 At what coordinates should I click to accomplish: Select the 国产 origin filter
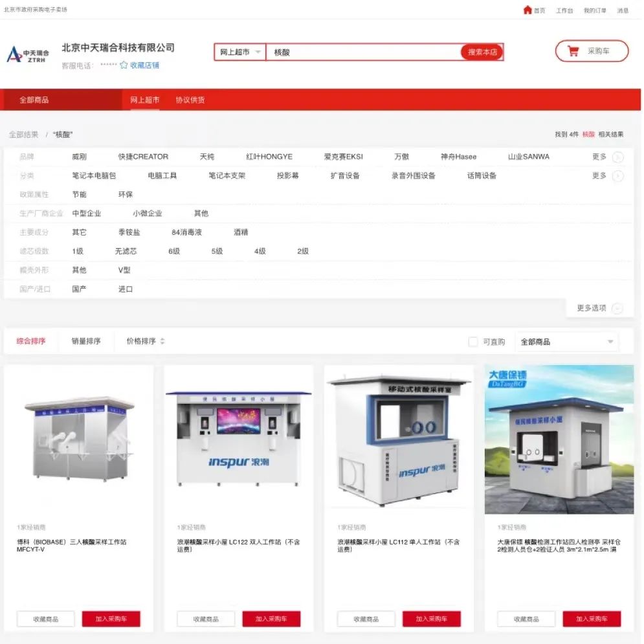pyautogui.click(x=79, y=289)
